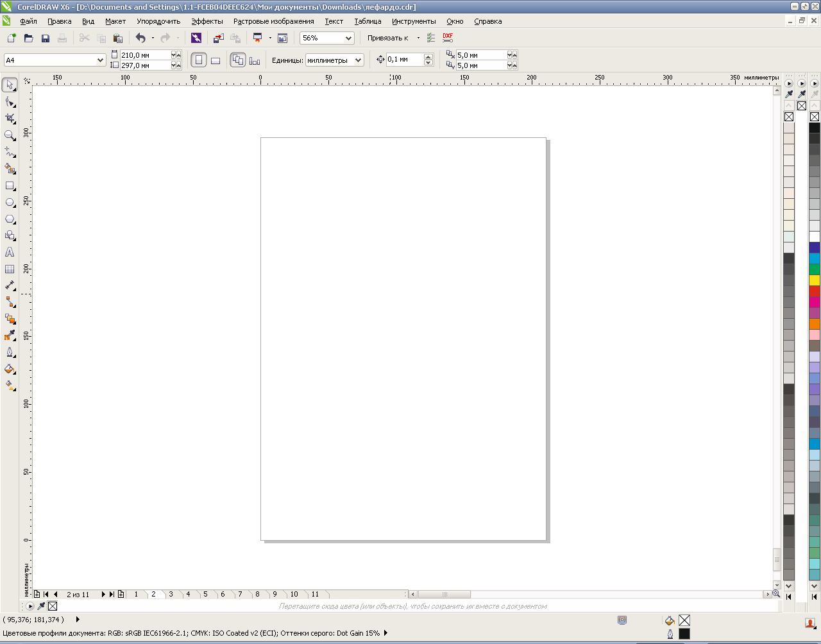Go to the previous page arrow
This screenshot has height=644, width=821.
tap(56, 595)
